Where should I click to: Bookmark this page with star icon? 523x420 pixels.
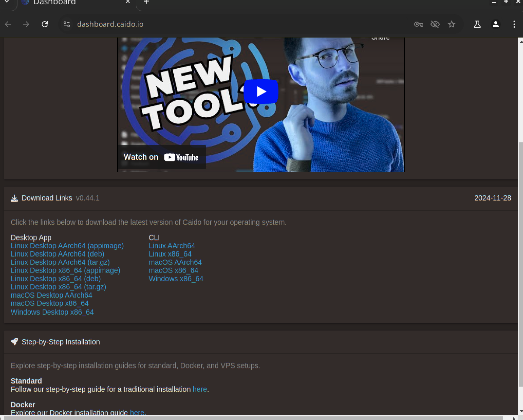pyautogui.click(x=451, y=24)
